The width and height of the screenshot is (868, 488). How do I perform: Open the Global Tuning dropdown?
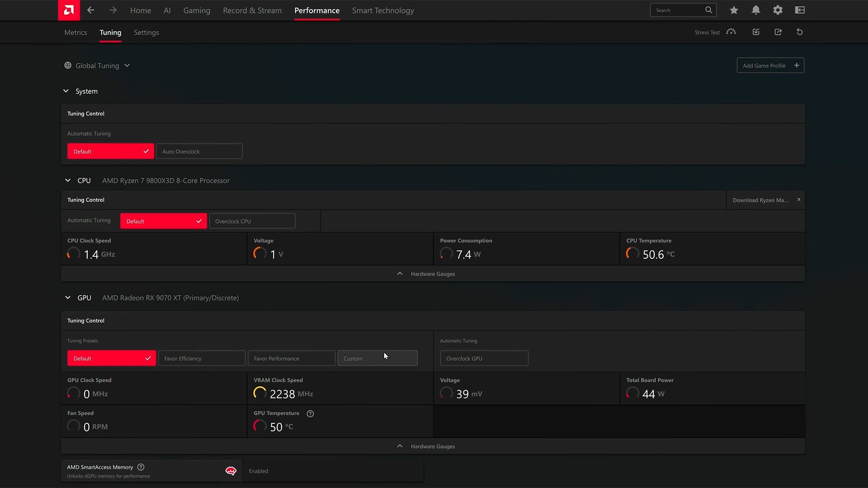click(x=97, y=66)
